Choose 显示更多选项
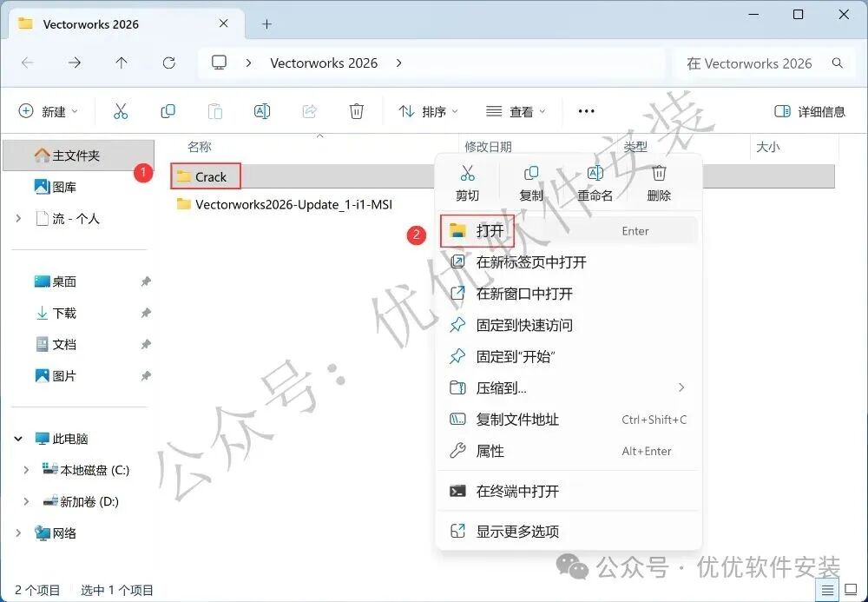The width and height of the screenshot is (868, 602). pos(569,531)
